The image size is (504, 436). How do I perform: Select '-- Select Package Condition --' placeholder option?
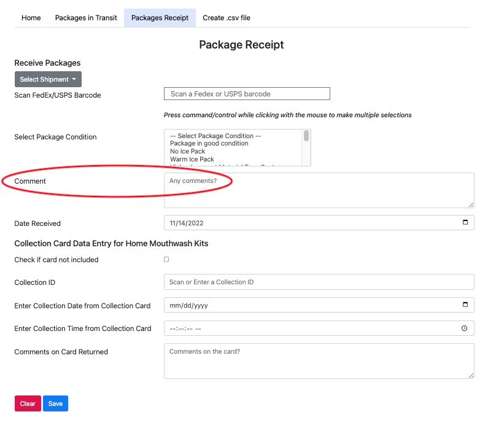(215, 136)
